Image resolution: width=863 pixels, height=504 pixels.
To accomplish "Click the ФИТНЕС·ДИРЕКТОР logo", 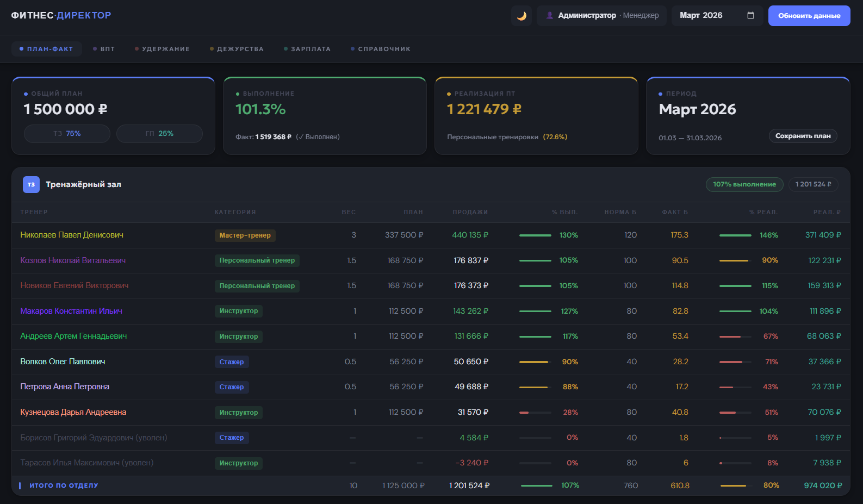I will pyautogui.click(x=61, y=15).
